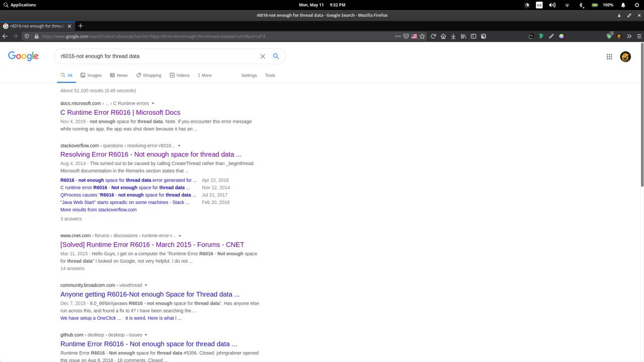Expand the stackoverflow.com result options arrow
Screen dimensions: 644x362
[179, 146]
